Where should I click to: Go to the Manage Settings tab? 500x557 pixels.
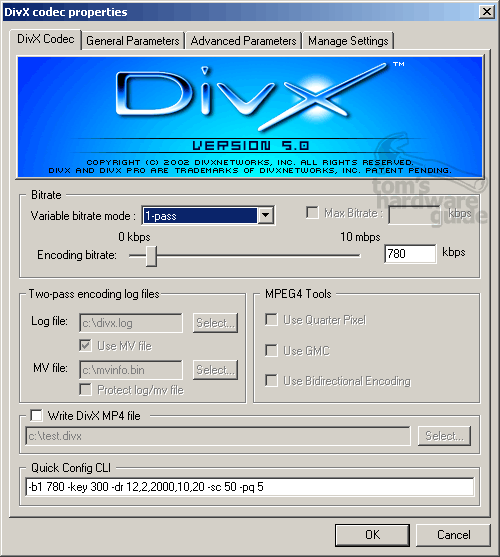[x=348, y=41]
